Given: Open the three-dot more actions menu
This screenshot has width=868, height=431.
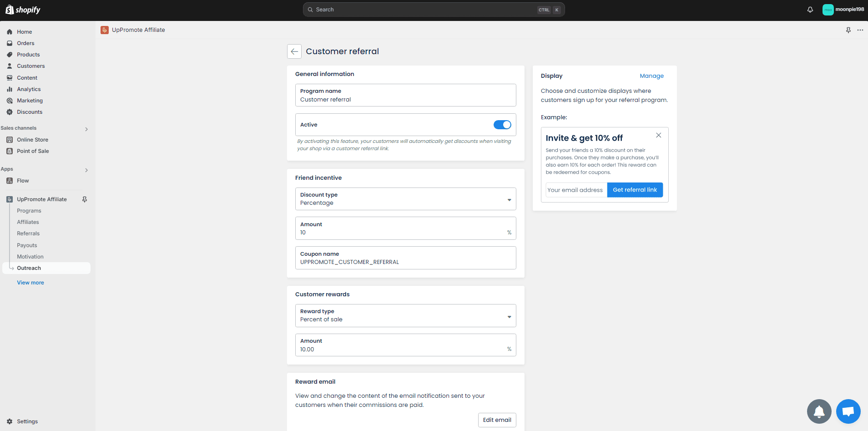Looking at the screenshot, I should tap(860, 30).
